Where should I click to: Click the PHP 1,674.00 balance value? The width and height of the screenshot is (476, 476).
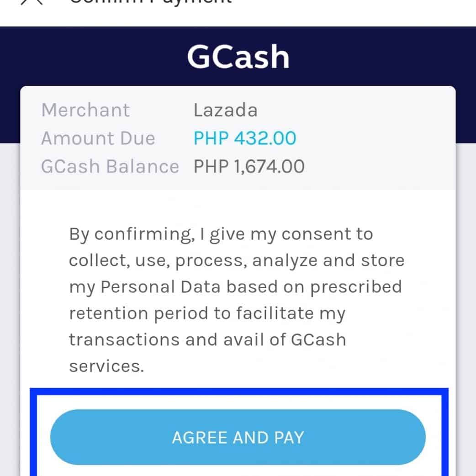tap(249, 166)
